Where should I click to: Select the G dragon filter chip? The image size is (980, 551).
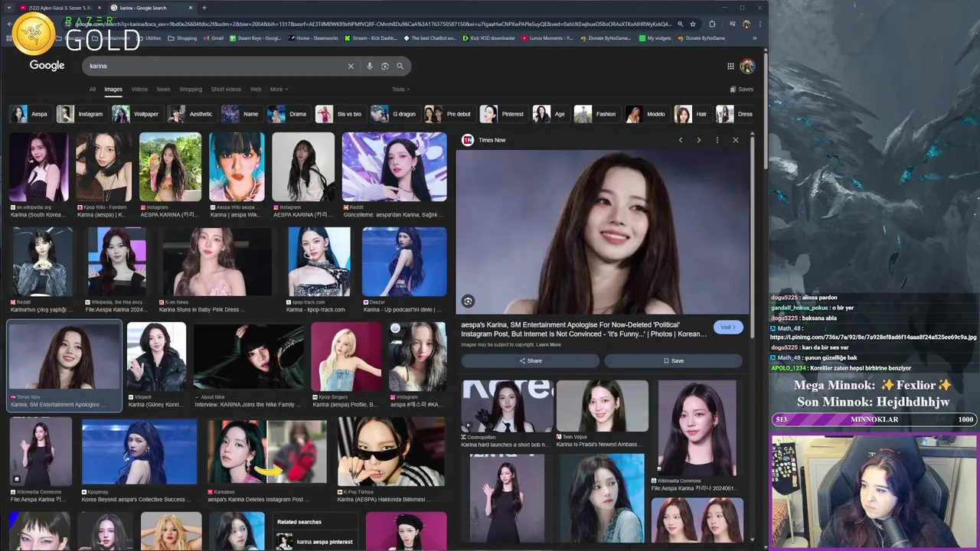[x=394, y=114]
